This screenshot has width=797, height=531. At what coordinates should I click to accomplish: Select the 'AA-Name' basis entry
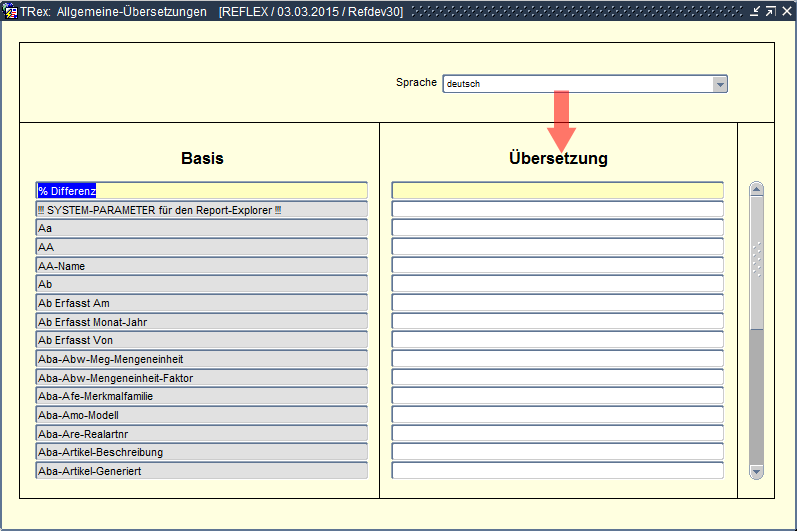click(x=201, y=266)
